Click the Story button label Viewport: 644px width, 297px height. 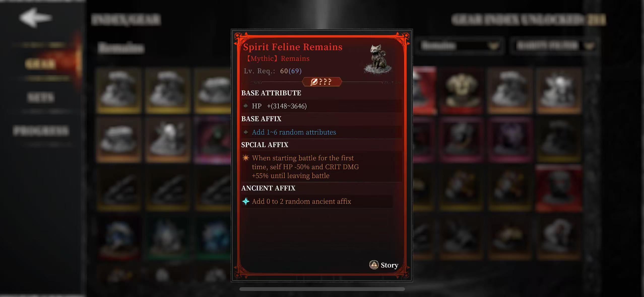tap(390, 265)
